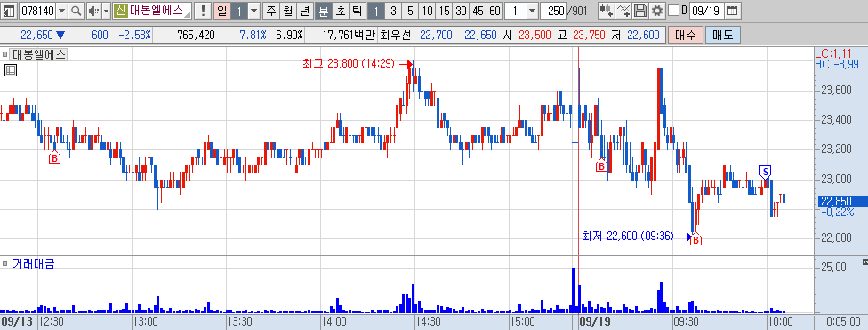Select the 15-minute interval button
The image size is (868, 330).
(444, 10)
